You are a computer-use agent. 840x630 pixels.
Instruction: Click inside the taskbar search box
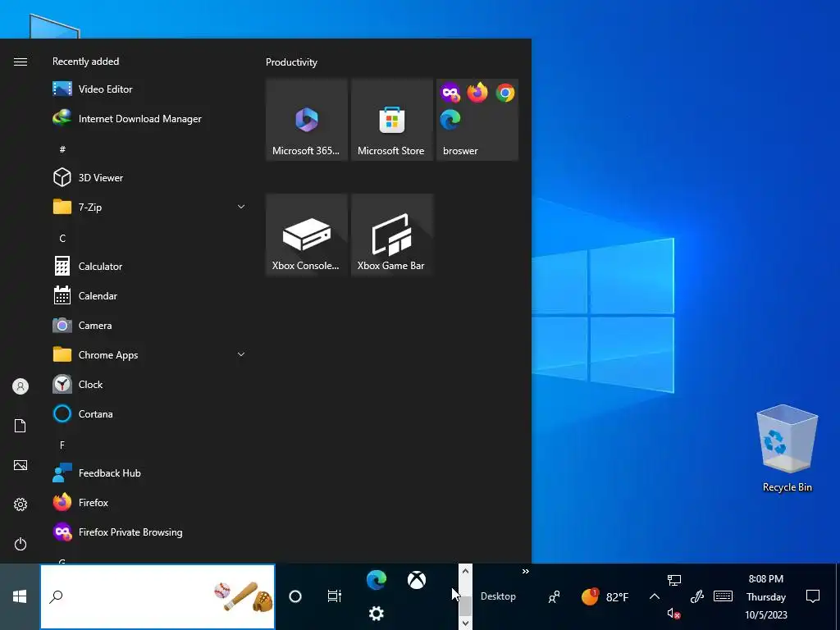pos(157,596)
